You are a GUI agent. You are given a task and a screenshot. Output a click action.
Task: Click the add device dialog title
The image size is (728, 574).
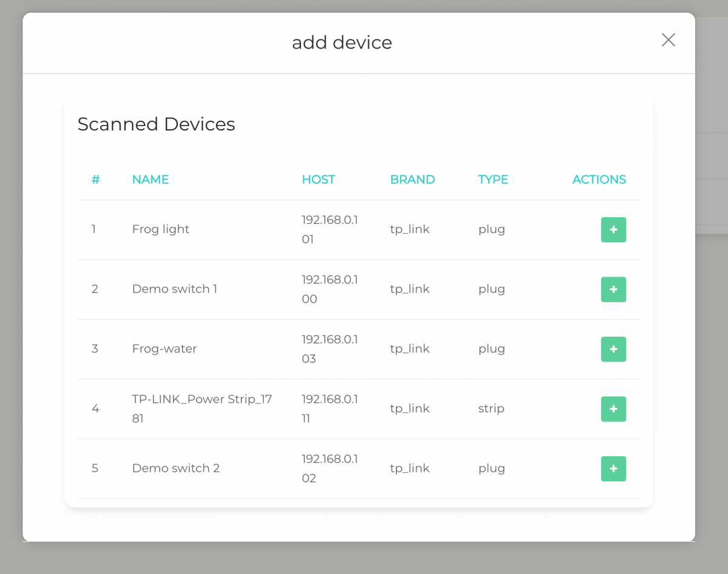[342, 42]
